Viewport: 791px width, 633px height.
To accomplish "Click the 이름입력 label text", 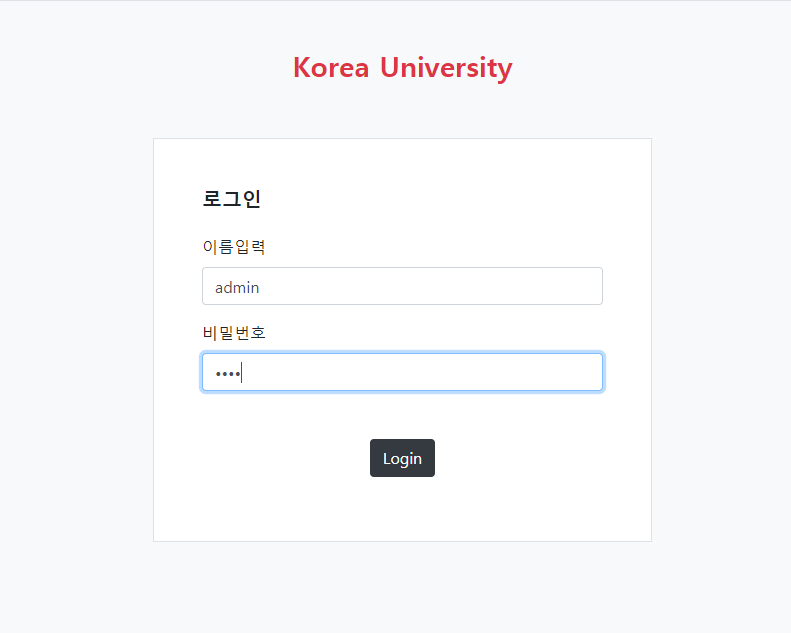I will click(x=234, y=247).
